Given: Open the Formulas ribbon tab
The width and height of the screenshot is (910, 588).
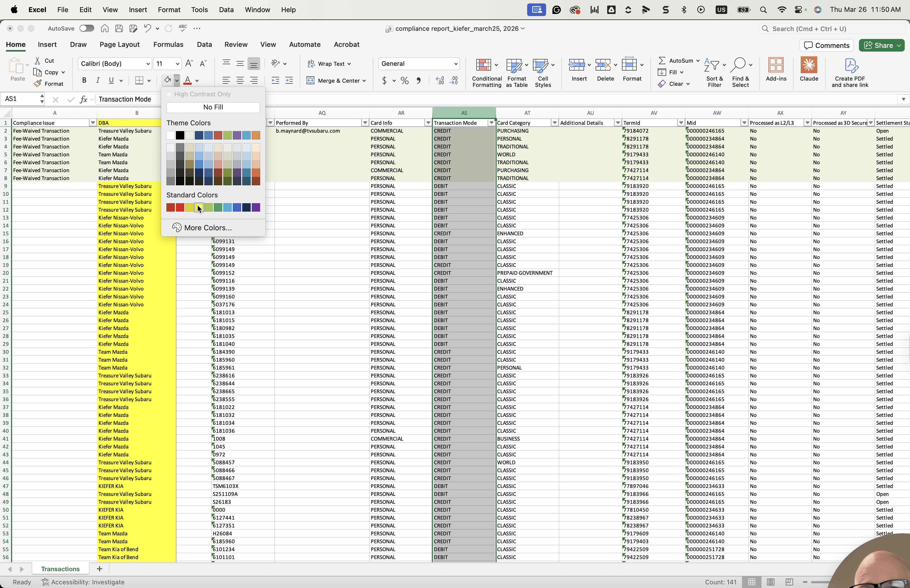Looking at the screenshot, I should click(168, 44).
